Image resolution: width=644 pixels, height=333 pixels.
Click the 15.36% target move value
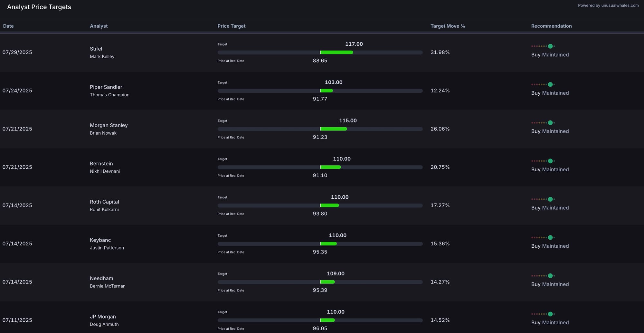pyautogui.click(x=440, y=244)
